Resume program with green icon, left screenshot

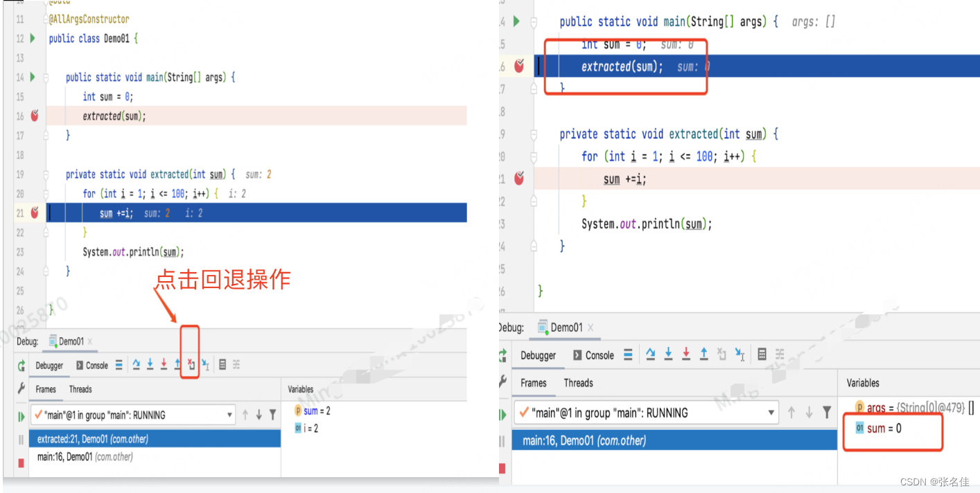tap(21, 416)
